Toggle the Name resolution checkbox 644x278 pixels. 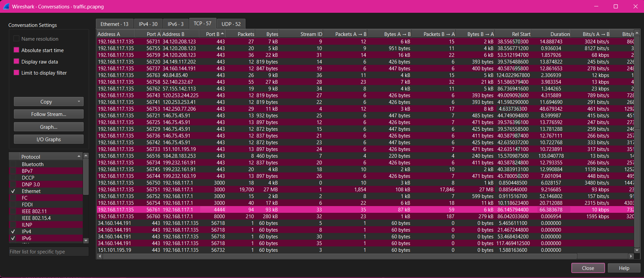coord(16,39)
